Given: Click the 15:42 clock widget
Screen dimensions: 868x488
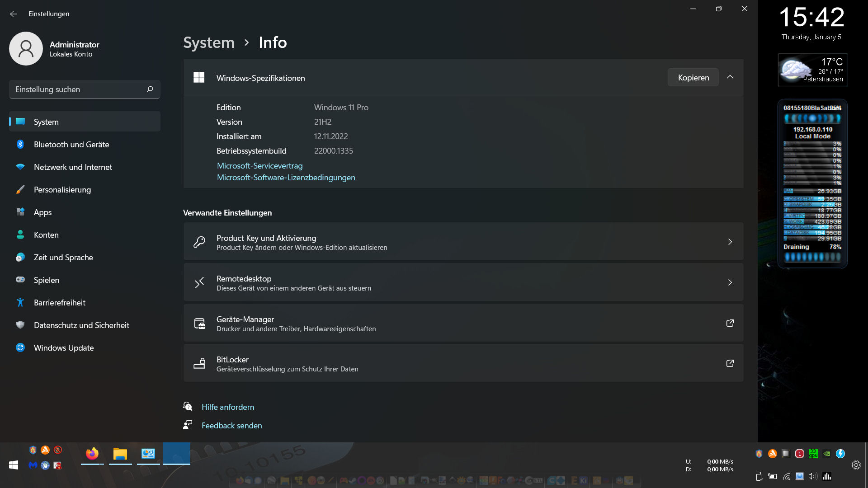Looking at the screenshot, I should [811, 17].
